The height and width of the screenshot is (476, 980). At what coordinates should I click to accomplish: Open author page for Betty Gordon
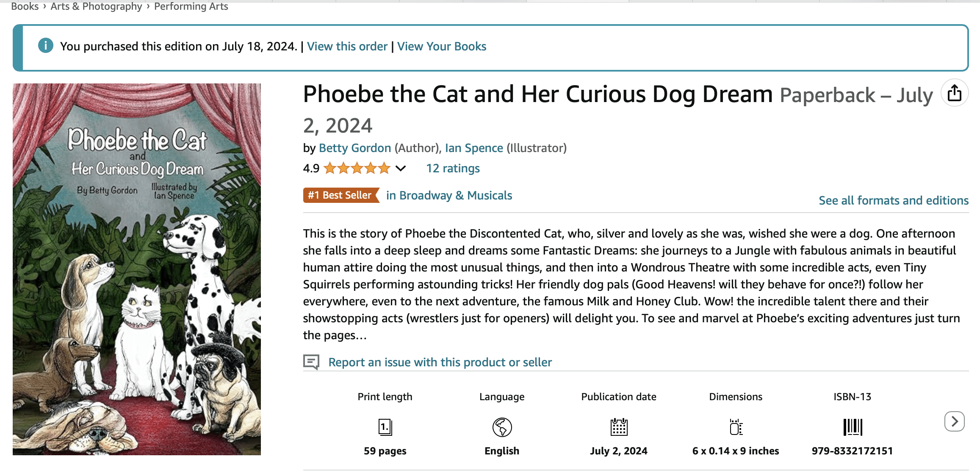355,148
